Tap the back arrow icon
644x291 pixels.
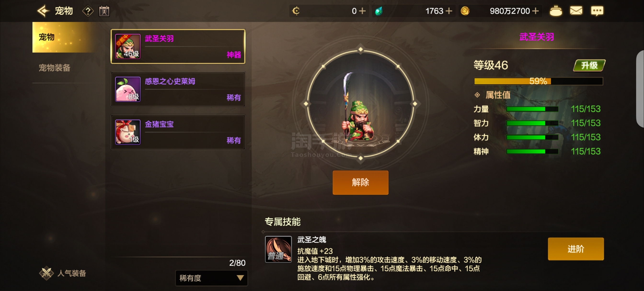coord(43,11)
